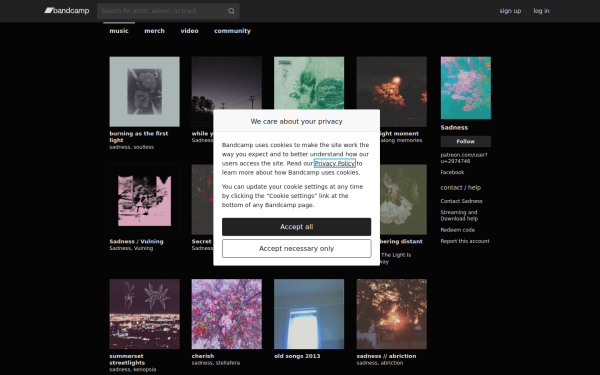The image size is (600, 375).
Task: Open the log in link
Action: [541, 11]
